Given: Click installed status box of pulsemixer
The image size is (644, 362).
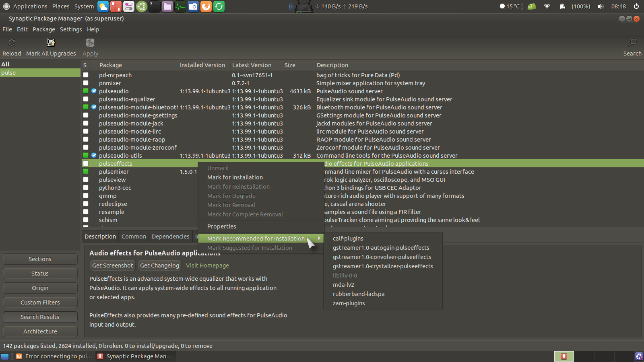Looking at the screenshot, I should (86, 171).
